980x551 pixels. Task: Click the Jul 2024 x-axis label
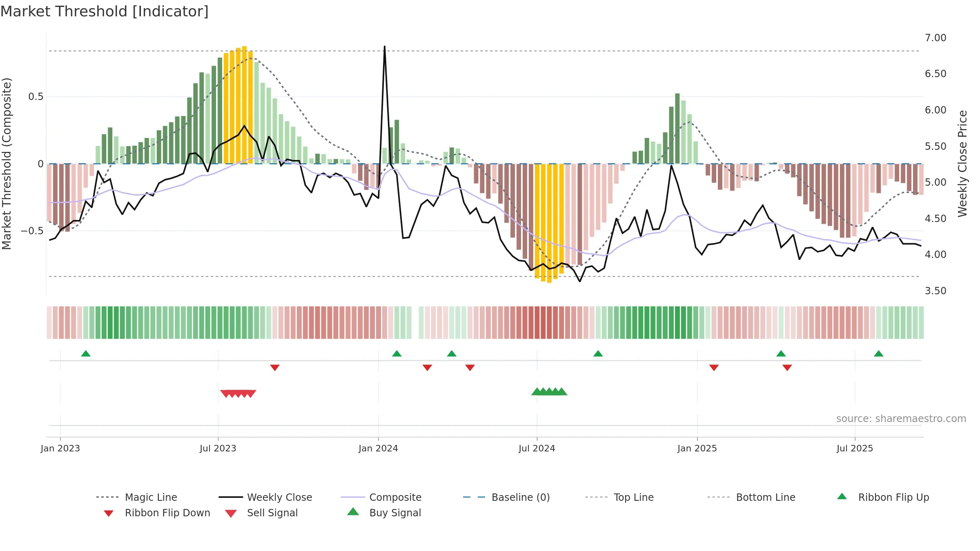pyautogui.click(x=537, y=448)
